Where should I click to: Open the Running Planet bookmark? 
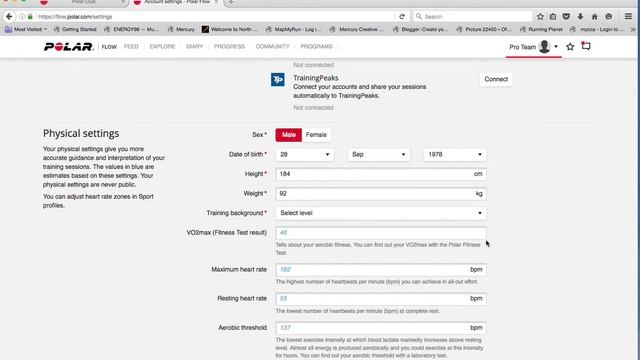click(x=542, y=29)
